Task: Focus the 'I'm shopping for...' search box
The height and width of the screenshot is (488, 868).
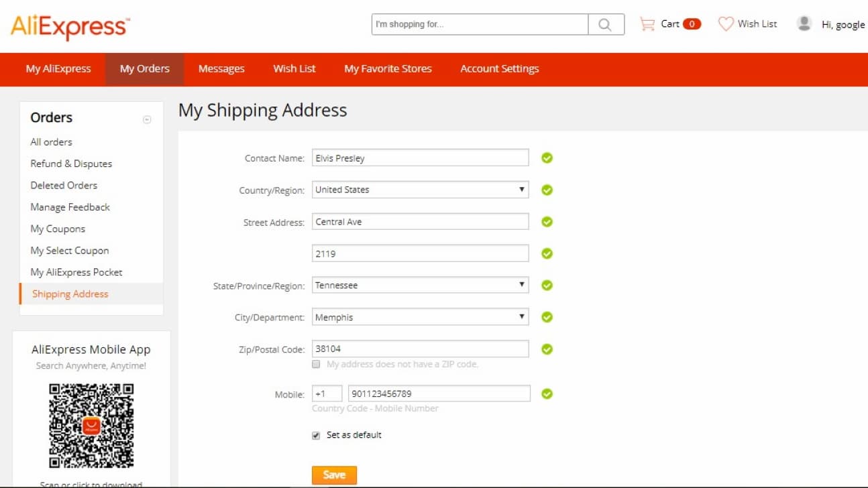Action: tap(480, 24)
